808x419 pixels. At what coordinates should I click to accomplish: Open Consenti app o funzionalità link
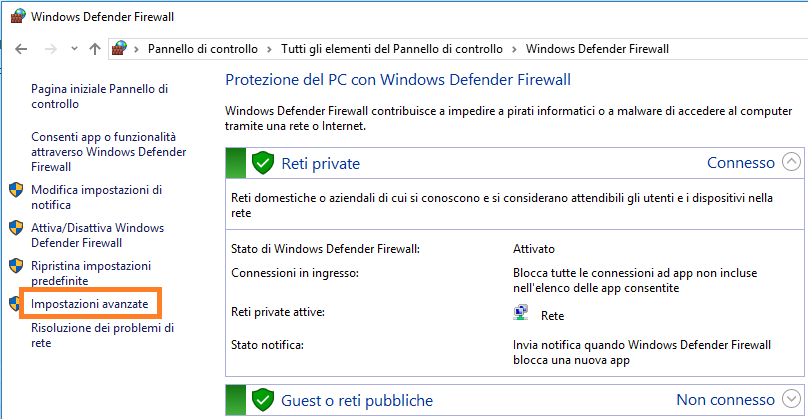coord(103,151)
